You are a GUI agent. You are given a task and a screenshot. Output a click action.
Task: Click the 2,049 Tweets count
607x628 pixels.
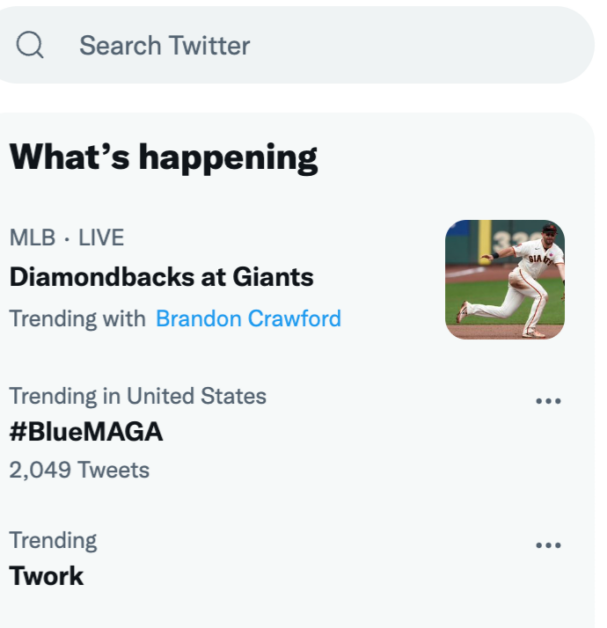coord(79,470)
